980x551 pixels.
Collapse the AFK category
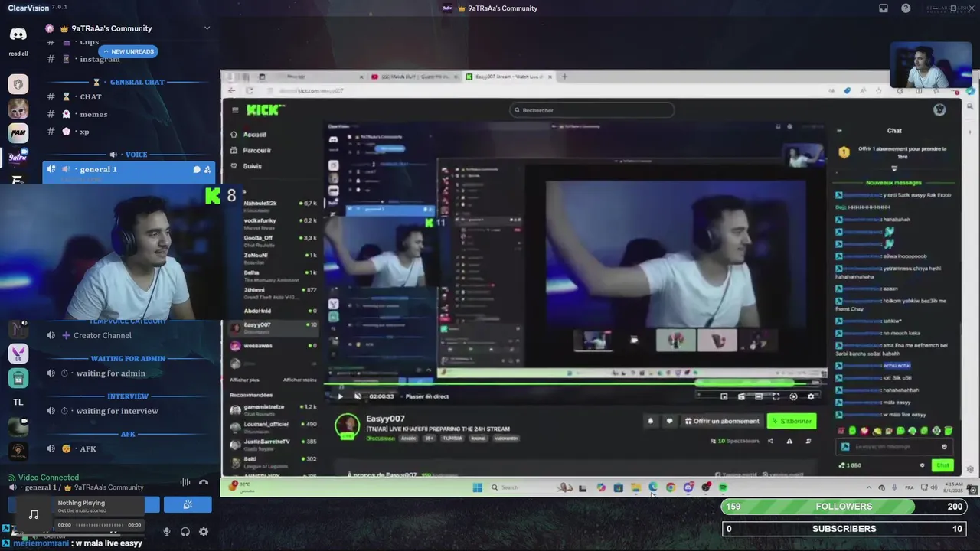pyautogui.click(x=128, y=434)
